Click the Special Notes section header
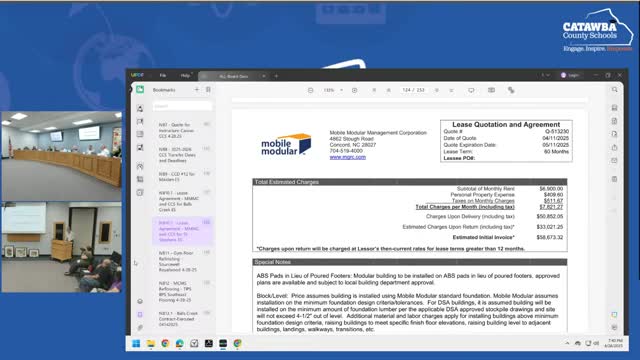The width and height of the screenshot is (640, 360). coord(410,262)
